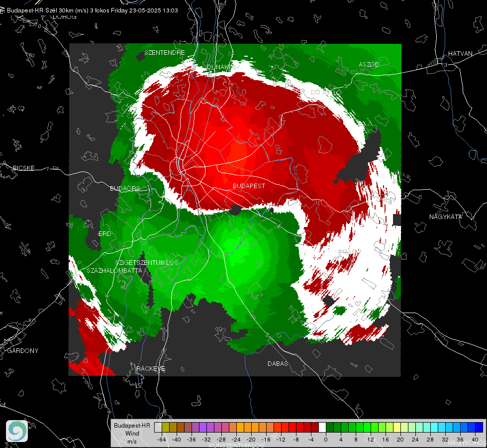Click the BUDAPEST city label
Viewport: 487px width, 448px height.
pos(249,186)
